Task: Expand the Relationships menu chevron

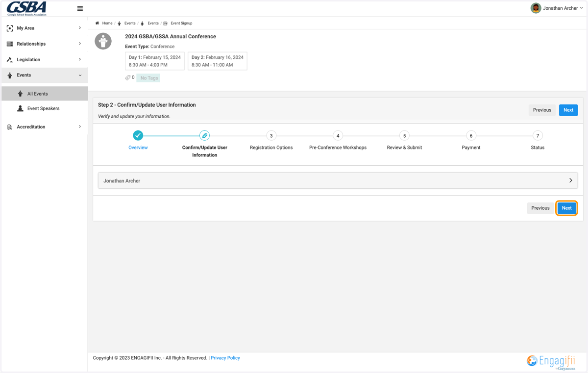Action: pos(80,44)
